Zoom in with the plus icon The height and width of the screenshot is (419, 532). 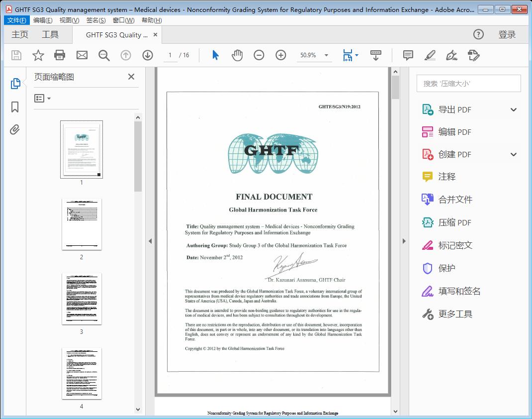pyautogui.click(x=280, y=55)
